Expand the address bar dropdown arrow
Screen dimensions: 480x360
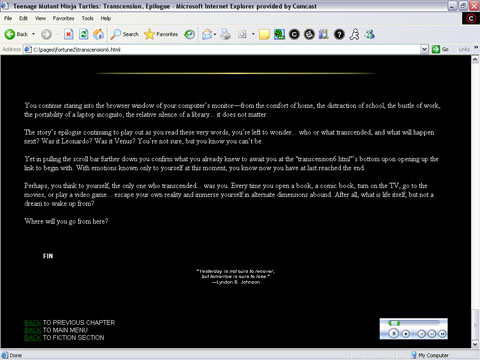tap(424, 49)
